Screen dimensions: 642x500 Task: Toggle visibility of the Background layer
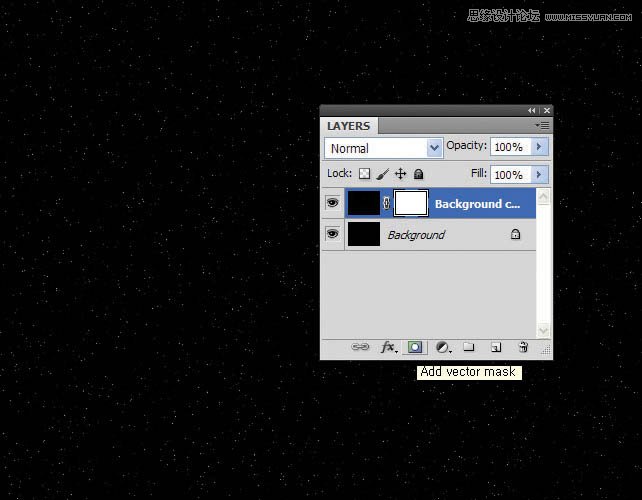[332, 234]
